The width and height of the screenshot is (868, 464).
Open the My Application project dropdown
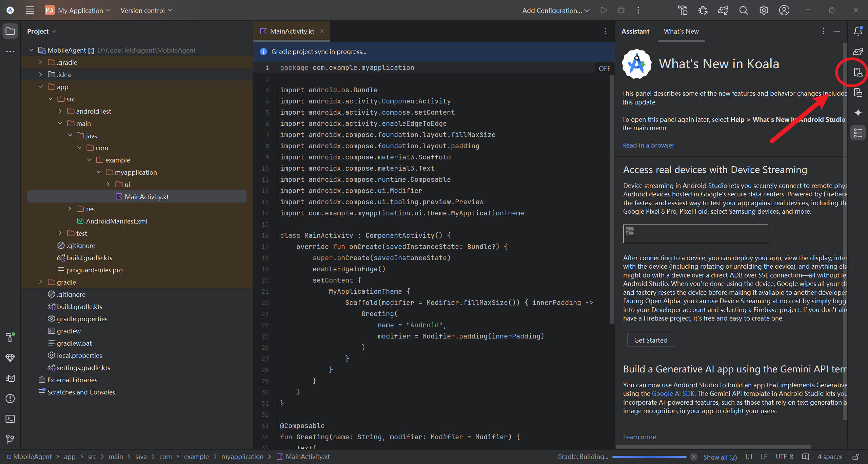[x=78, y=10]
